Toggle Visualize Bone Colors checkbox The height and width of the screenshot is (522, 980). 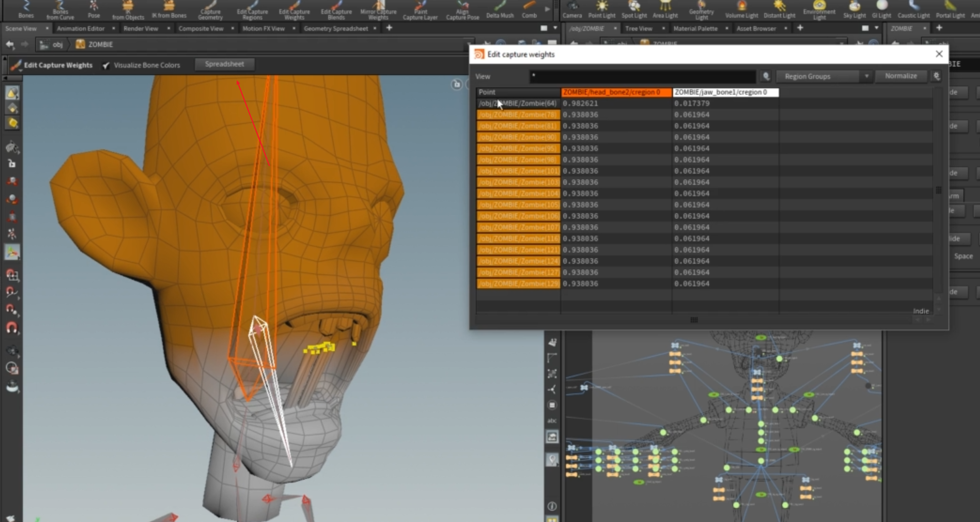[106, 65]
